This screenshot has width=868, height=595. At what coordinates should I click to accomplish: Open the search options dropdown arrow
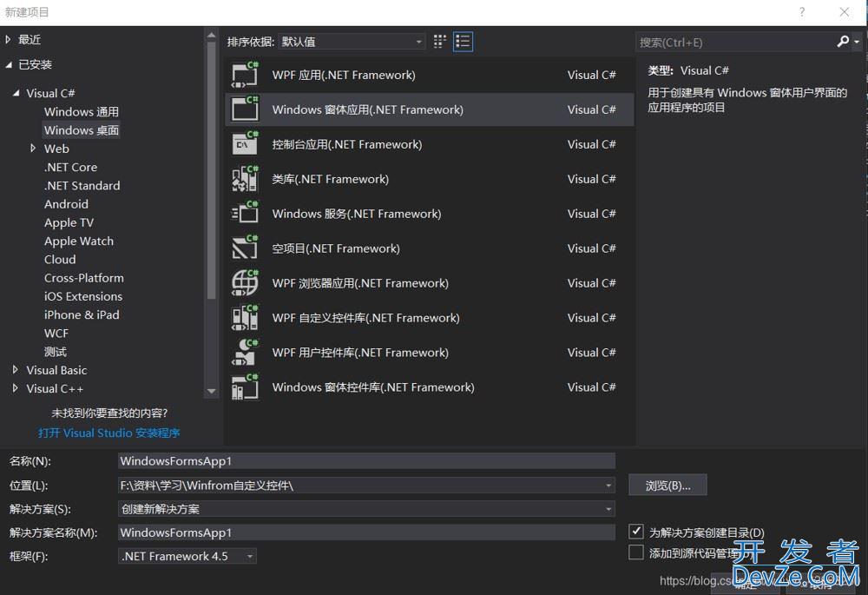[857, 42]
